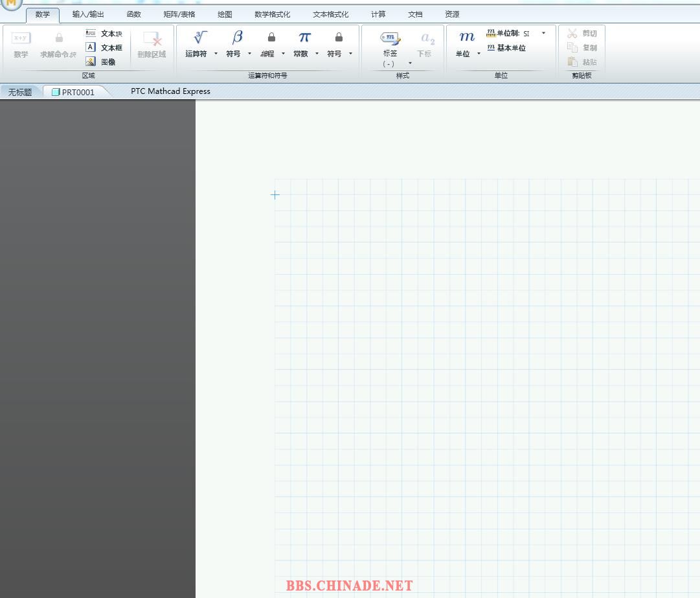
Task: Open the symbolics lock icon
Action: (x=339, y=37)
